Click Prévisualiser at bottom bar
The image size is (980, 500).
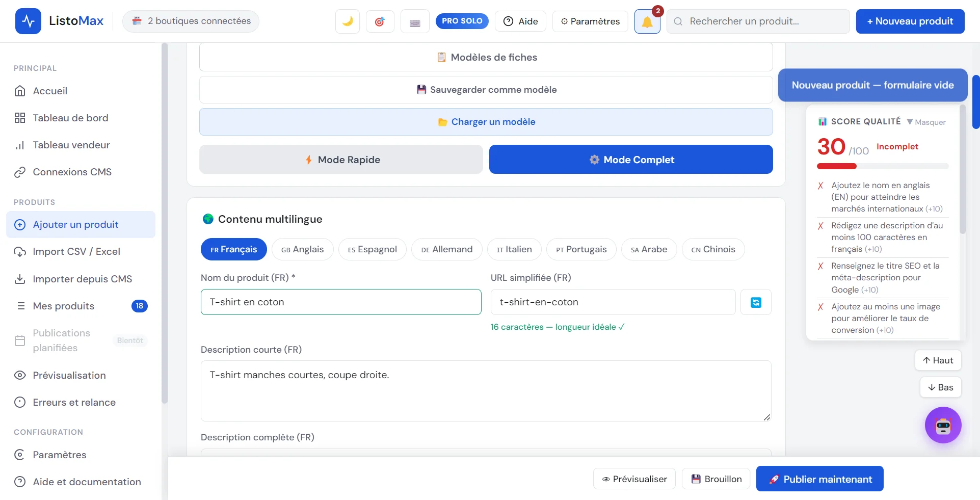click(634, 479)
